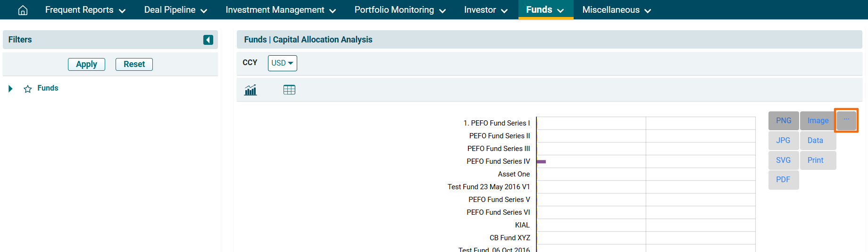Image resolution: width=868 pixels, height=252 pixels.
Task: Download the chart as PDF
Action: 783,180
